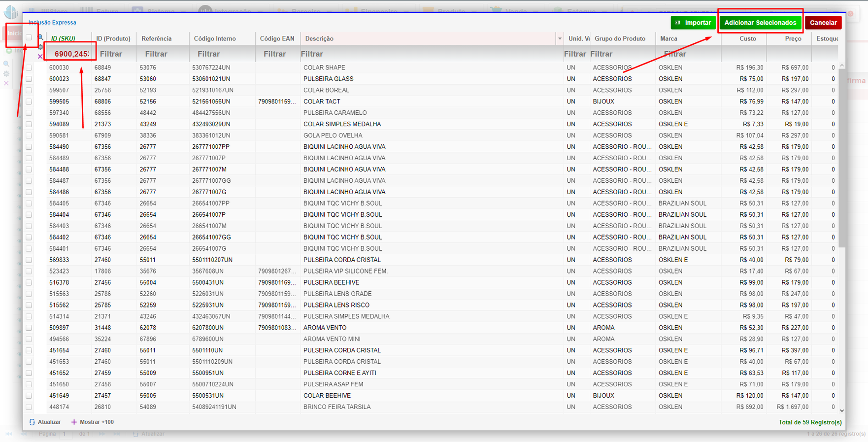Select checkbox for COLAR TACT row 599505
Image resolution: width=868 pixels, height=442 pixels.
pos(29,102)
